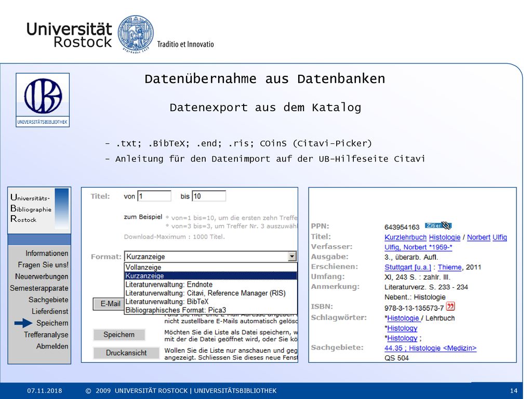
Task: Open Neuerwerbungen in the sidebar
Action: tap(42, 276)
